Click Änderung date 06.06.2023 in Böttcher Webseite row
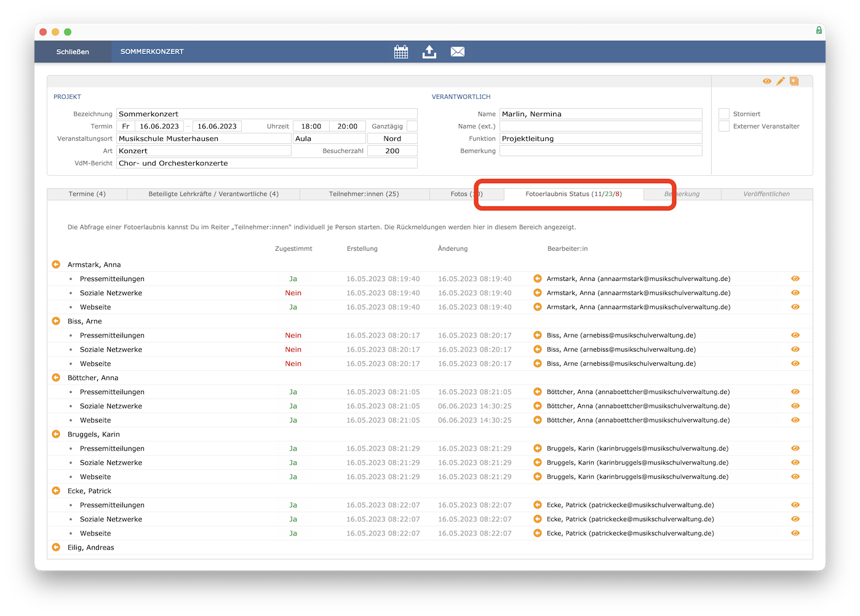This screenshot has height=616, width=860. pos(475,420)
